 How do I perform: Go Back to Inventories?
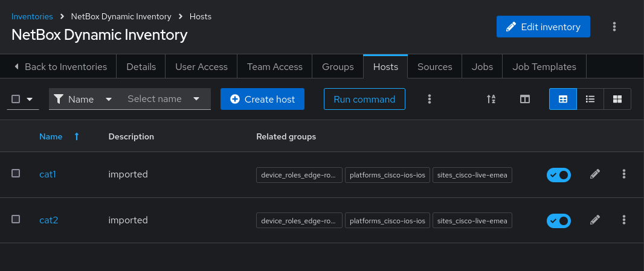pyautogui.click(x=60, y=66)
